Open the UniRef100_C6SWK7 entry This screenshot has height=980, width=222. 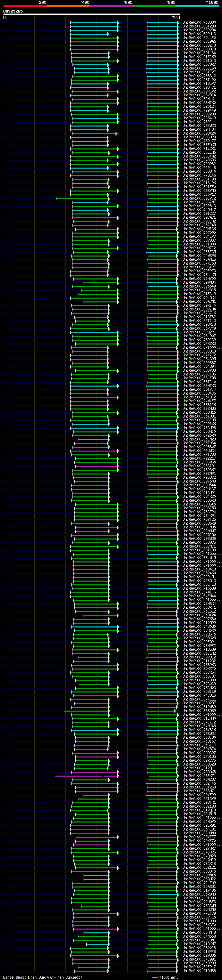(199, 64)
